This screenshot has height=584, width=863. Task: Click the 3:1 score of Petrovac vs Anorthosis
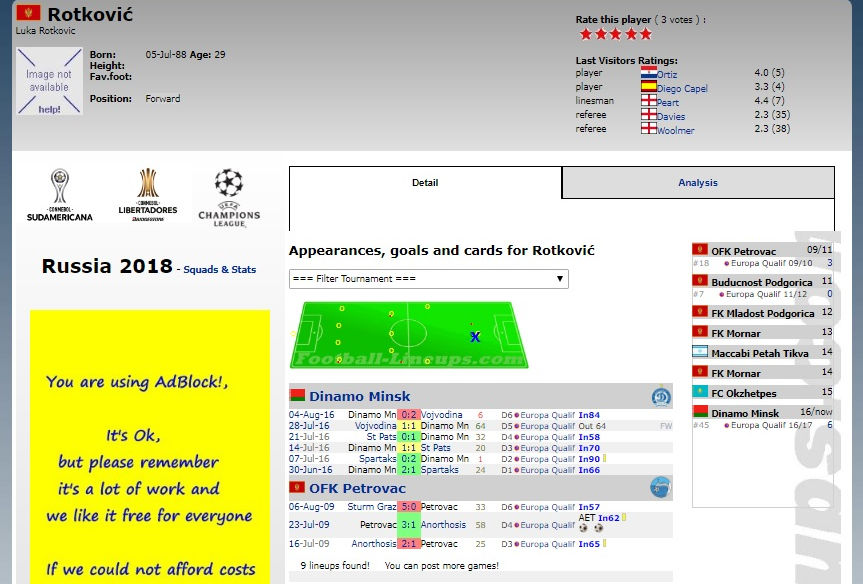coord(408,525)
